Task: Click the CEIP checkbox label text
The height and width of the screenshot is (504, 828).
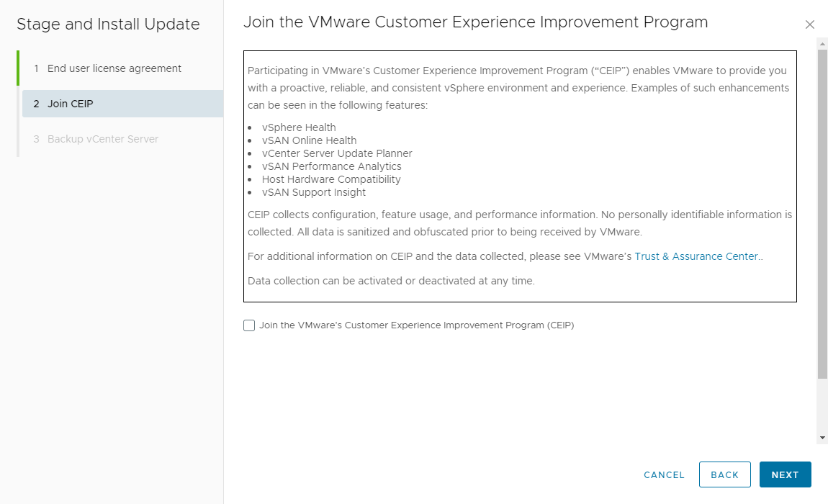Action: point(416,325)
